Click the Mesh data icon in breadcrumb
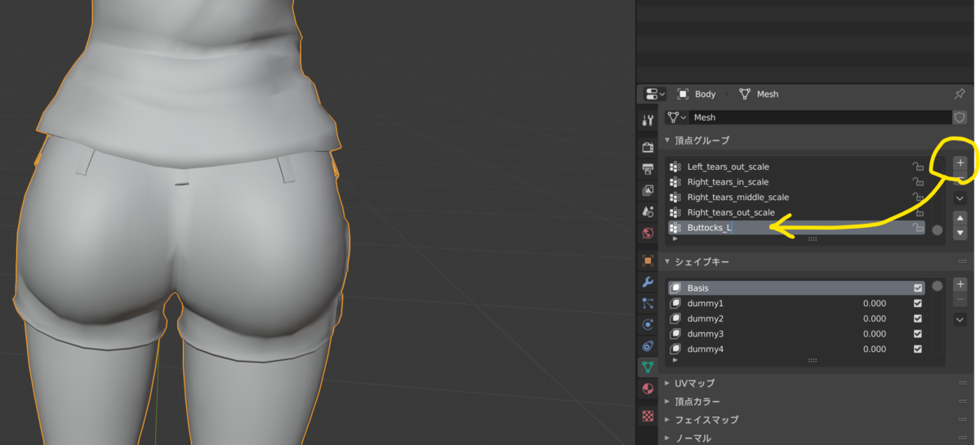Screen dimensions: 980x445 click(x=745, y=94)
